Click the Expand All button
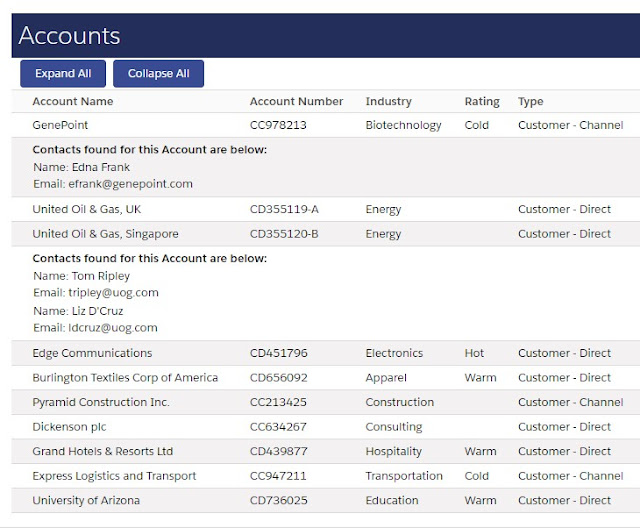Screen dimensions: 640x528 [63, 74]
